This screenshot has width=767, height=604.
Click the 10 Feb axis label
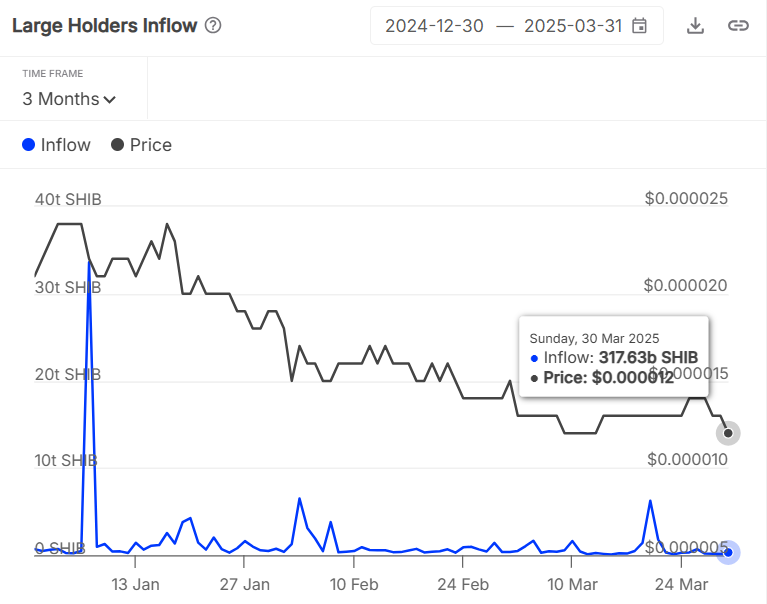coord(354,584)
